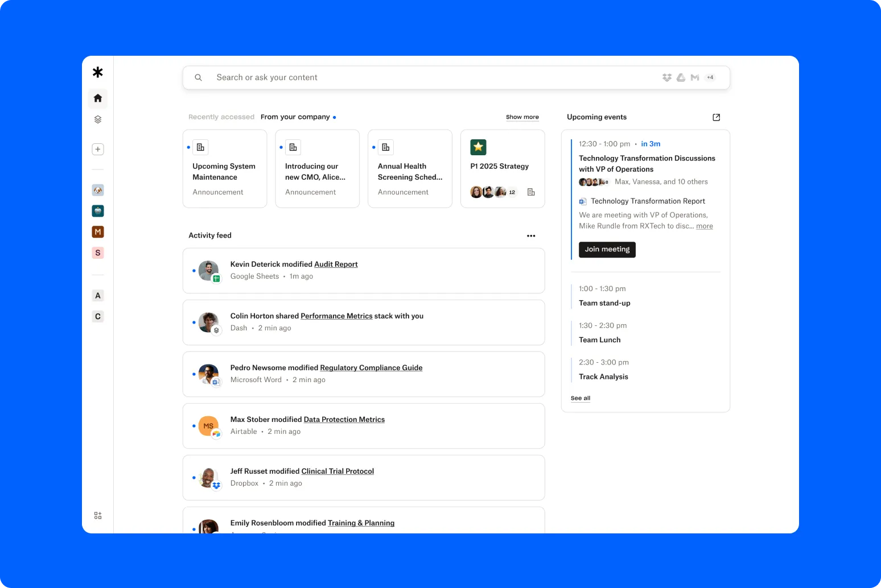Click Max Stober's MS avatar
The image size is (881, 588).
click(x=209, y=426)
